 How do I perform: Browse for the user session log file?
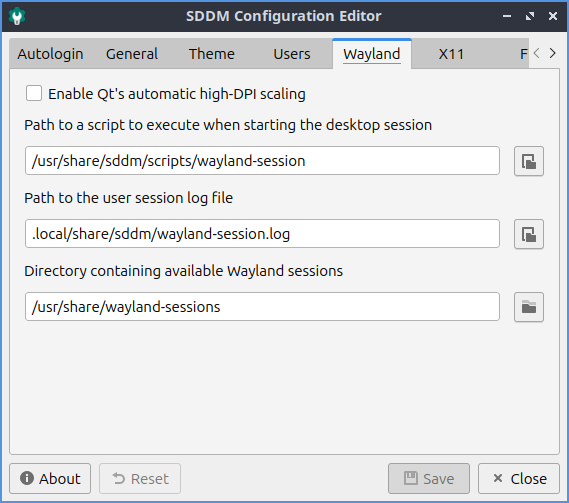point(529,234)
